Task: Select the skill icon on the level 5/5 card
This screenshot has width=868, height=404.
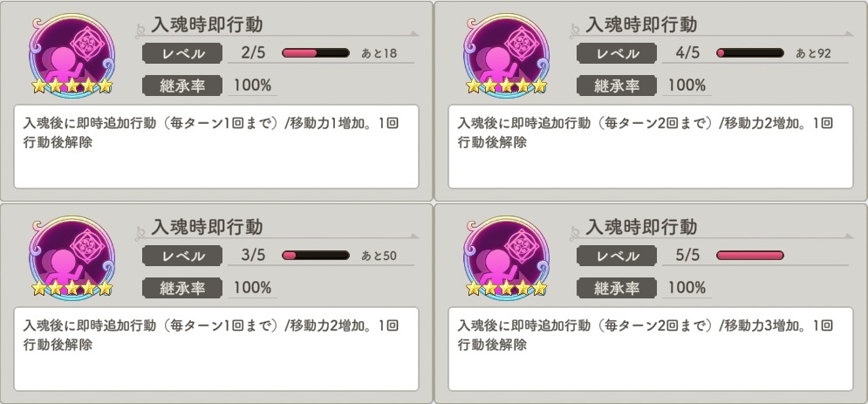Action: (506, 250)
